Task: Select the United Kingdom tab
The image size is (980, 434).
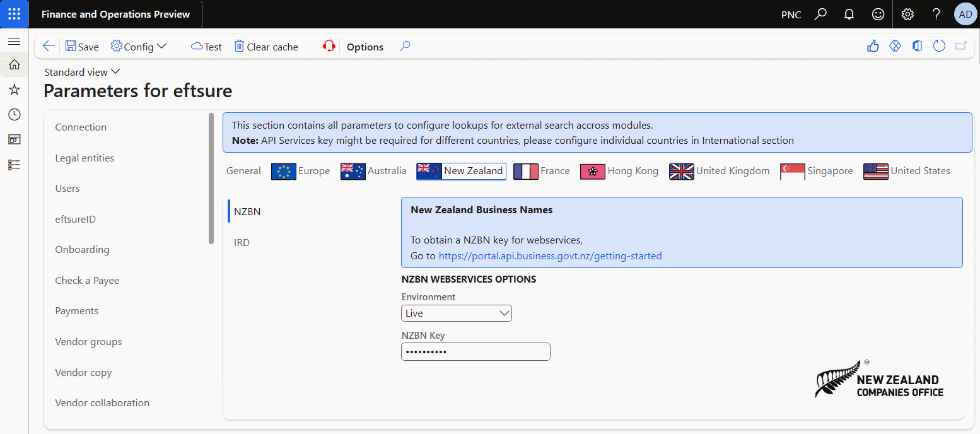Action: click(x=720, y=171)
